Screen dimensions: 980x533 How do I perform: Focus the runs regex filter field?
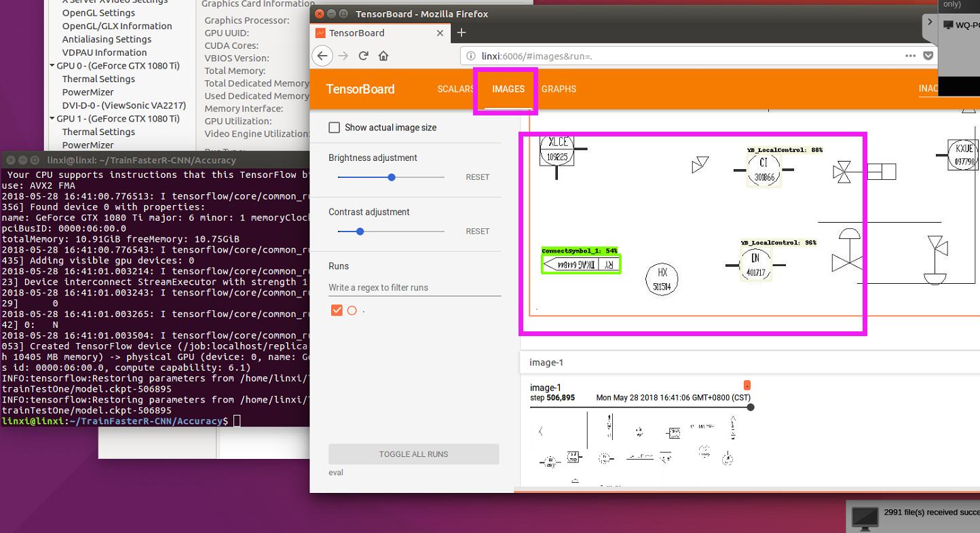(415, 288)
